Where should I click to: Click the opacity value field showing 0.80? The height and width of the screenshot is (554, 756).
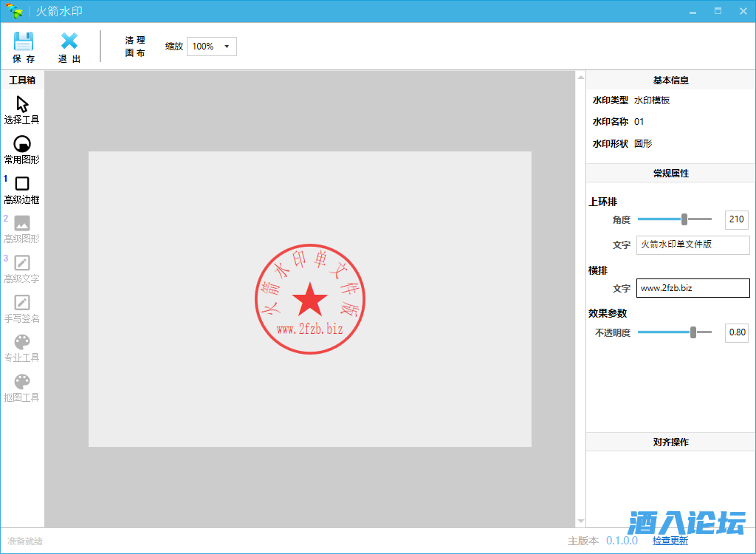click(736, 332)
